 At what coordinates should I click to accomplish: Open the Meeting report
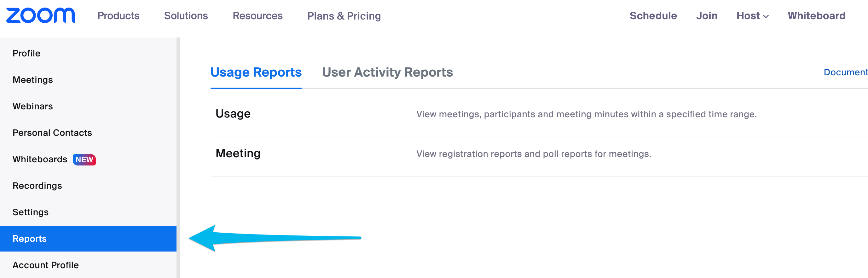point(238,153)
